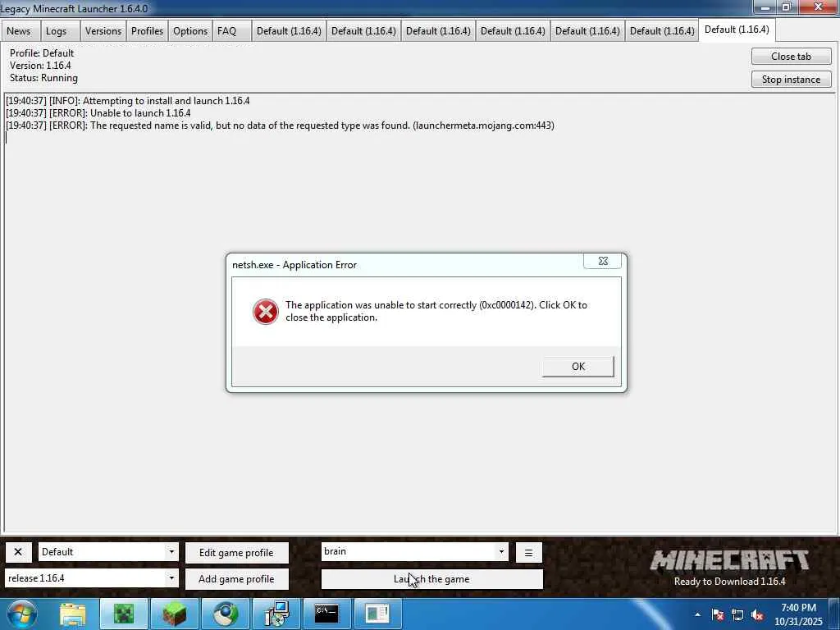
Task: Click the 'Status: Running' text
Action: (44, 78)
